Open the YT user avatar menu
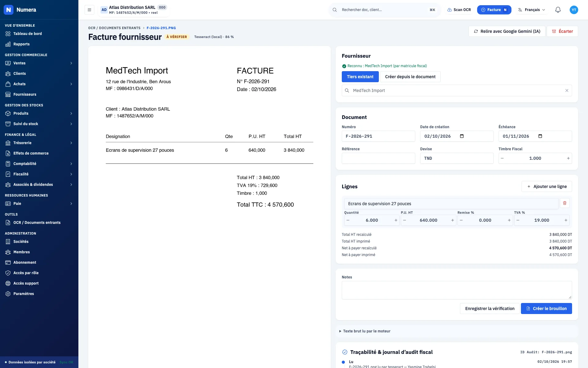This screenshot has width=588, height=368. pyautogui.click(x=574, y=10)
